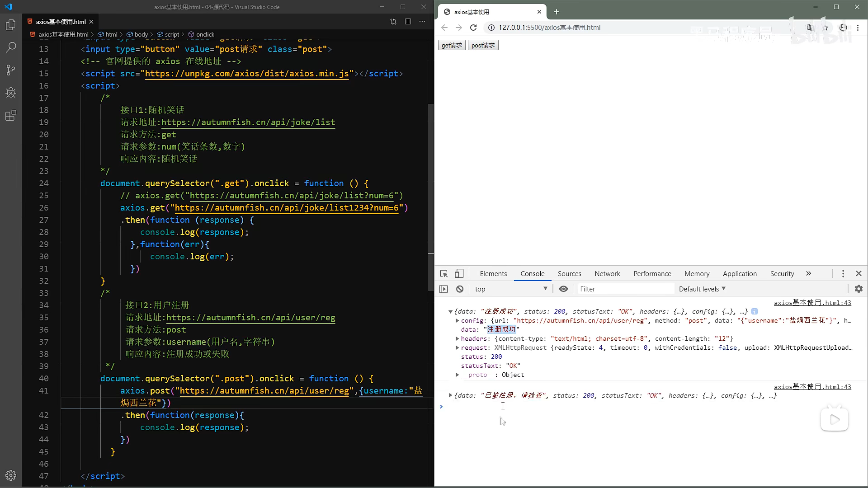Click the get请求 button

[452, 45]
